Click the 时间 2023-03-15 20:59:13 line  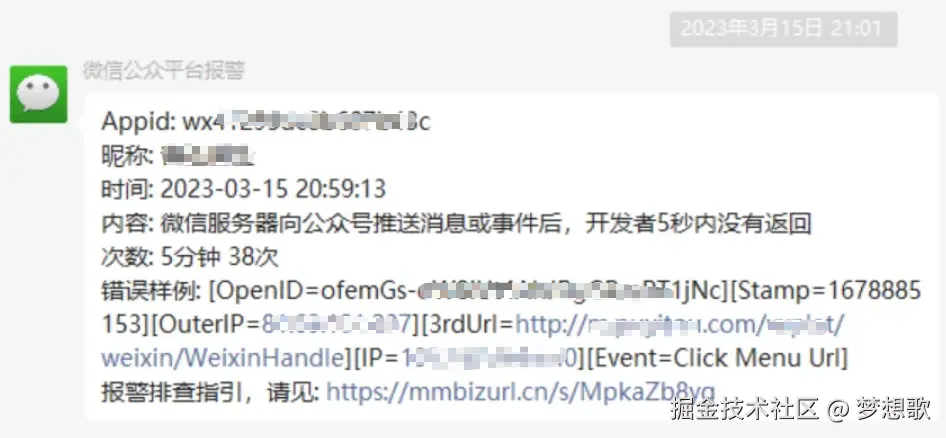(243, 189)
